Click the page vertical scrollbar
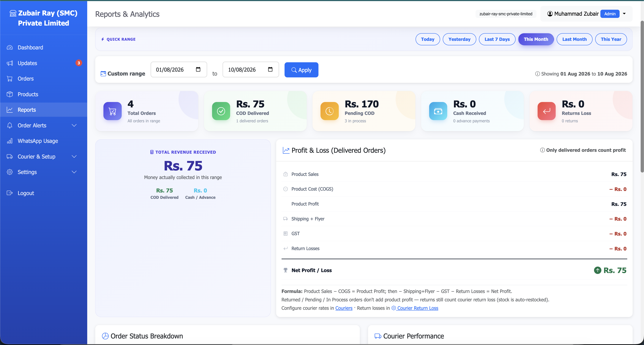 click(x=642, y=97)
